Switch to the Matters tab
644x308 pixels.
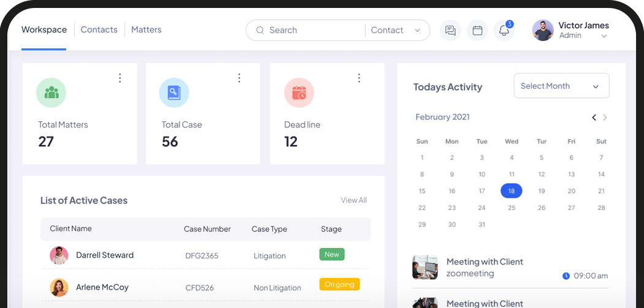pos(146,29)
